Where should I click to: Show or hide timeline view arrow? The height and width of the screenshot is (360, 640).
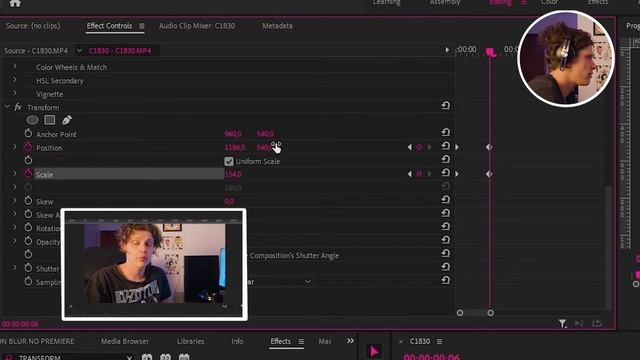[447, 50]
